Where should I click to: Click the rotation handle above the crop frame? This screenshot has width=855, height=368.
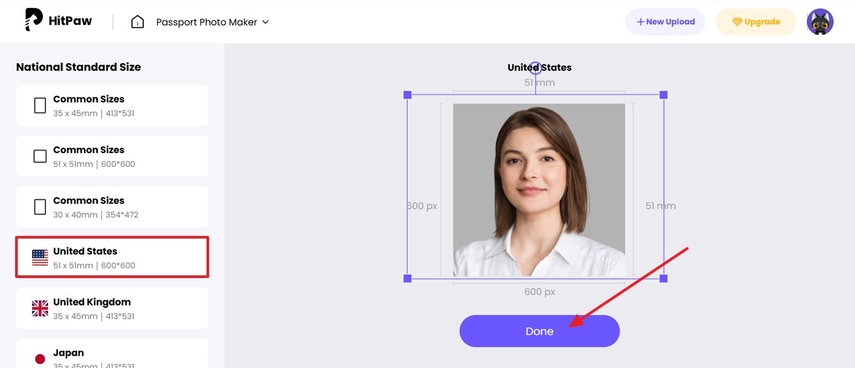point(535,68)
